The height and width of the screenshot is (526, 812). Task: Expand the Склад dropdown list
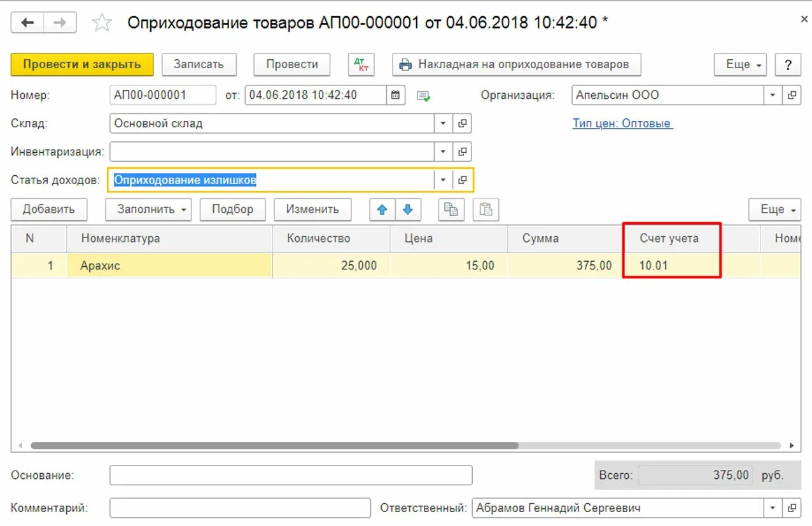[x=444, y=124]
